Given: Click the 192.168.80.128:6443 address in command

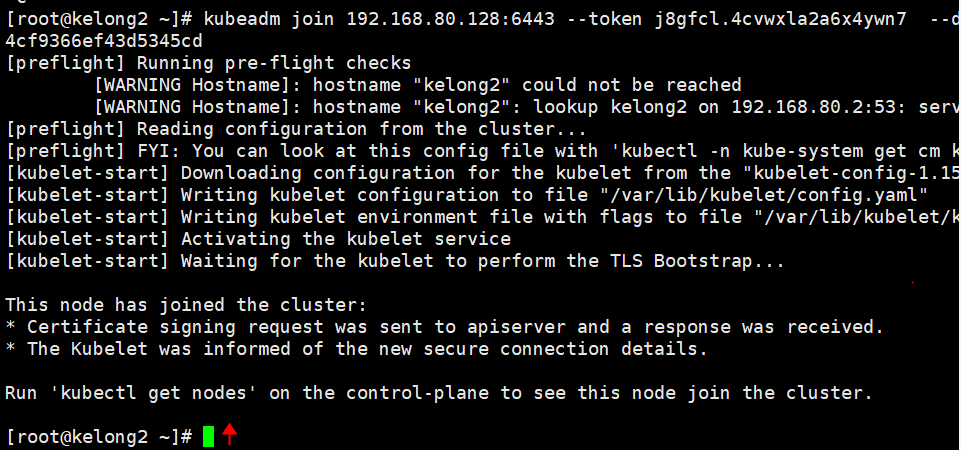Looking at the screenshot, I should [450, 19].
